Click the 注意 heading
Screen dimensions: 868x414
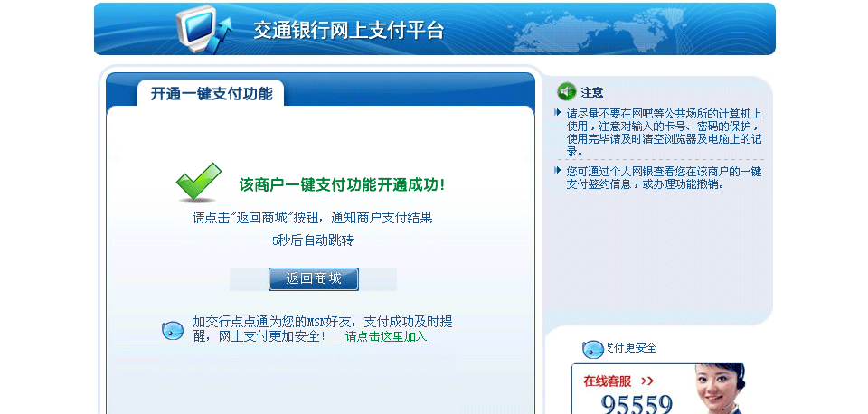592,92
